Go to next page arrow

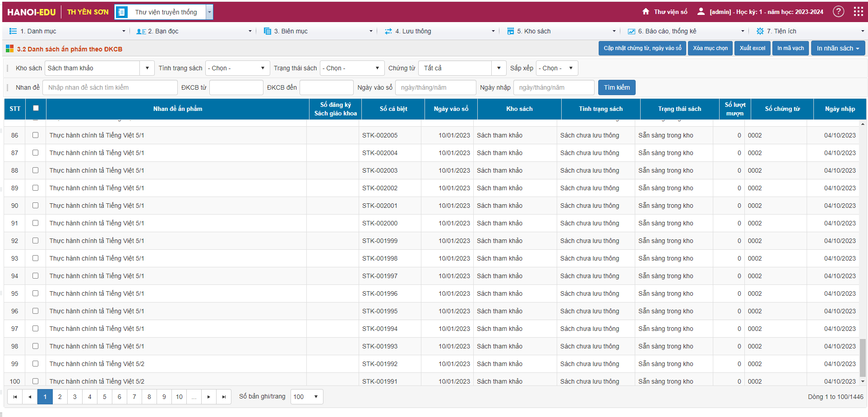point(209,397)
